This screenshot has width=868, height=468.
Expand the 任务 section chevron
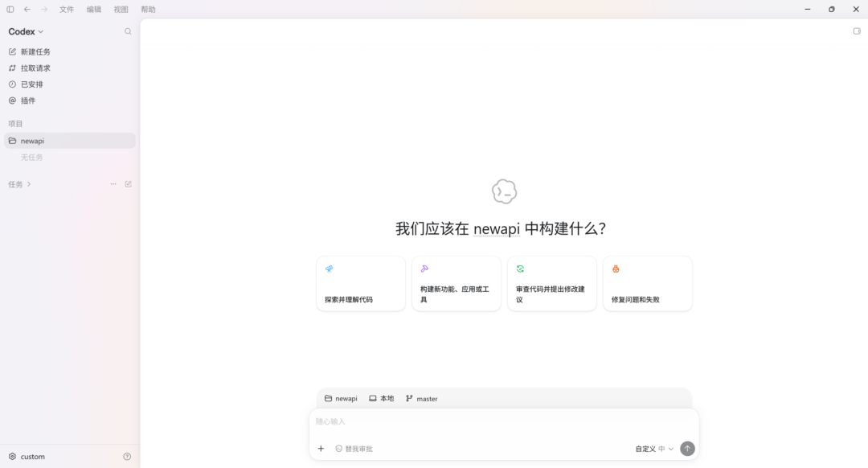click(x=29, y=184)
